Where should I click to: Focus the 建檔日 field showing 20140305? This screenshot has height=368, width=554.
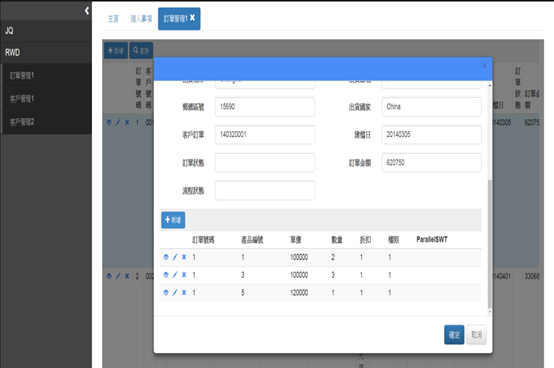coord(431,135)
